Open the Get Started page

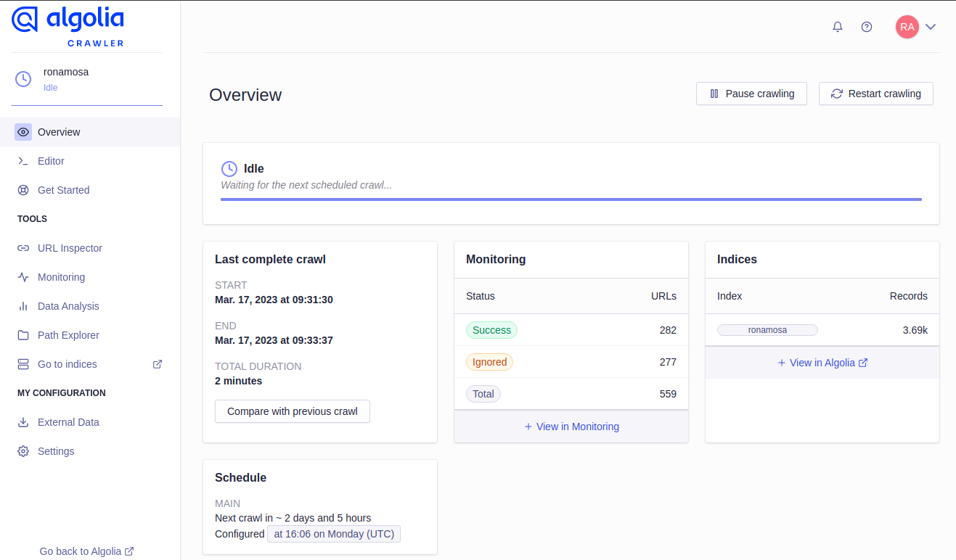[63, 190]
